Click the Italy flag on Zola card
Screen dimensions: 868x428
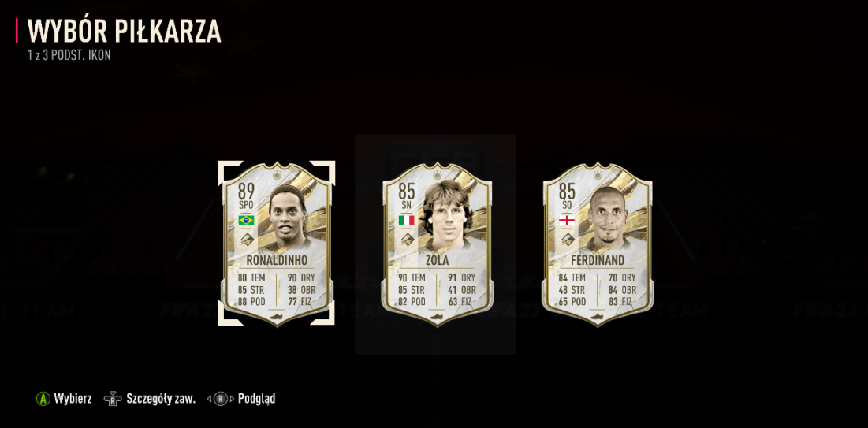406,220
